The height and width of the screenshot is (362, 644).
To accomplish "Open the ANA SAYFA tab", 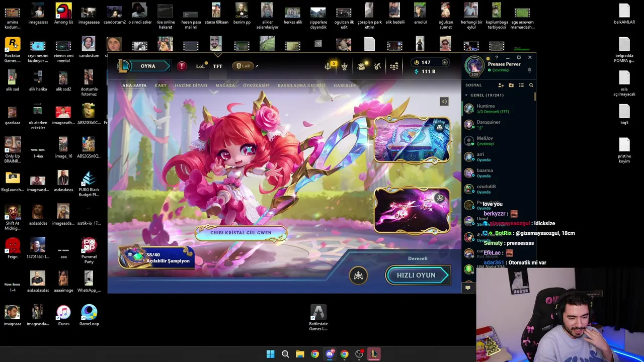I will click(x=134, y=85).
